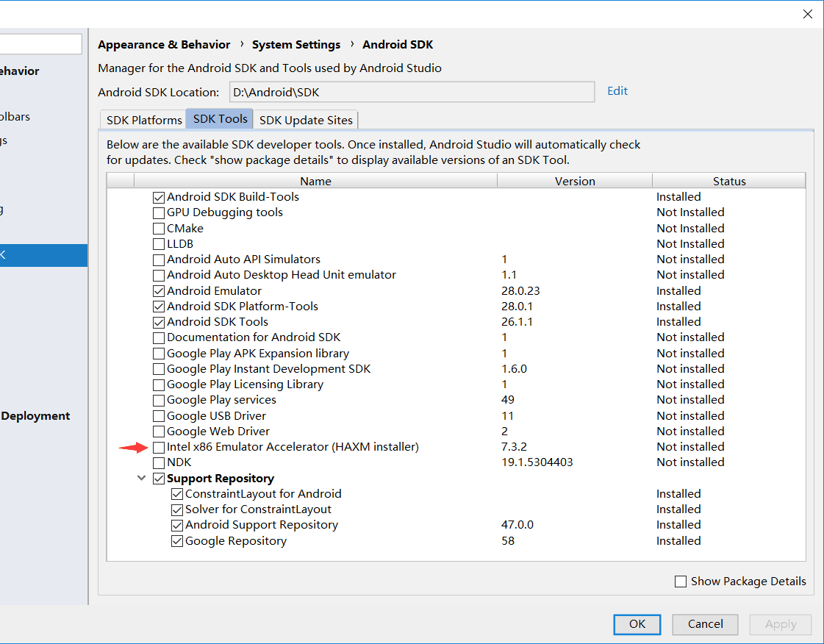824x644 pixels.
Task: Collapse the Support Repository group
Action: pyautogui.click(x=141, y=478)
